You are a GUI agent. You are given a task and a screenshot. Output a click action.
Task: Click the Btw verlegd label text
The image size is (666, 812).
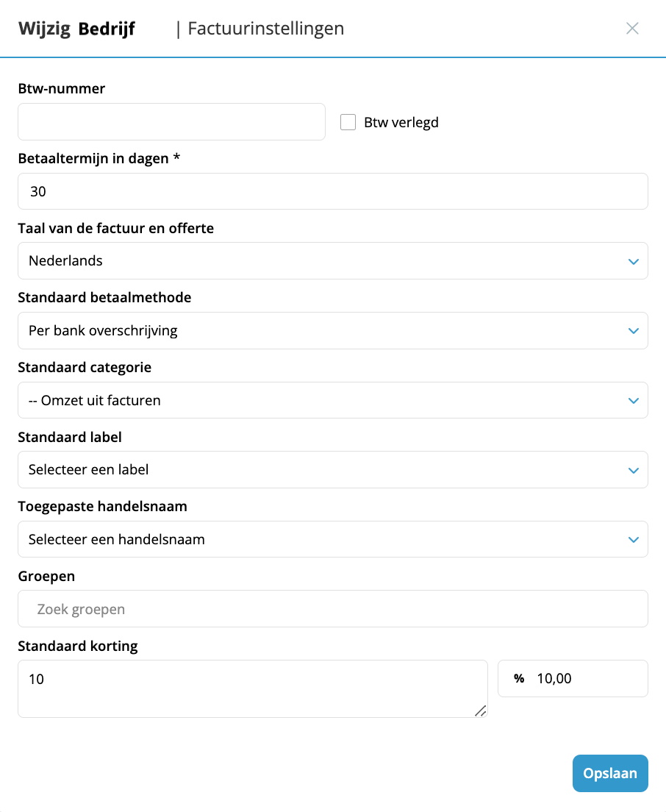click(x=401, y=122)
